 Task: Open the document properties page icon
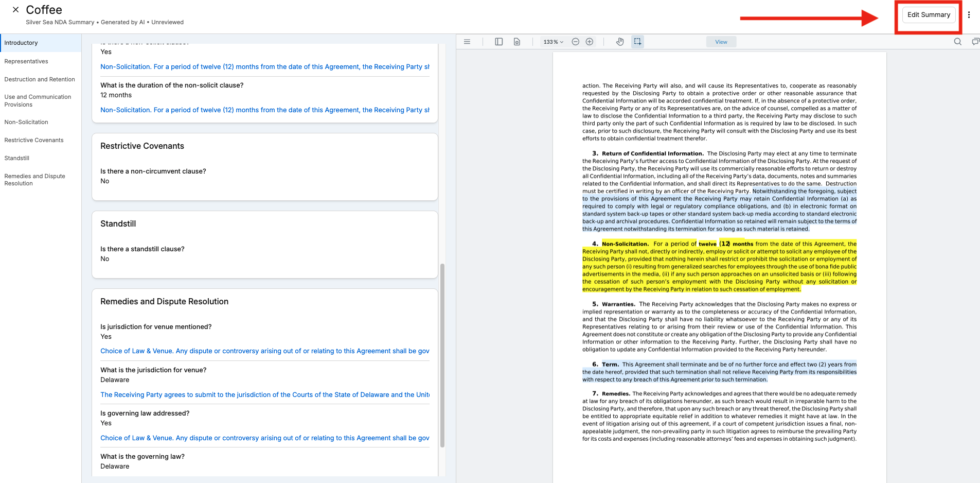pyautogui.click(x=517, y=42)
